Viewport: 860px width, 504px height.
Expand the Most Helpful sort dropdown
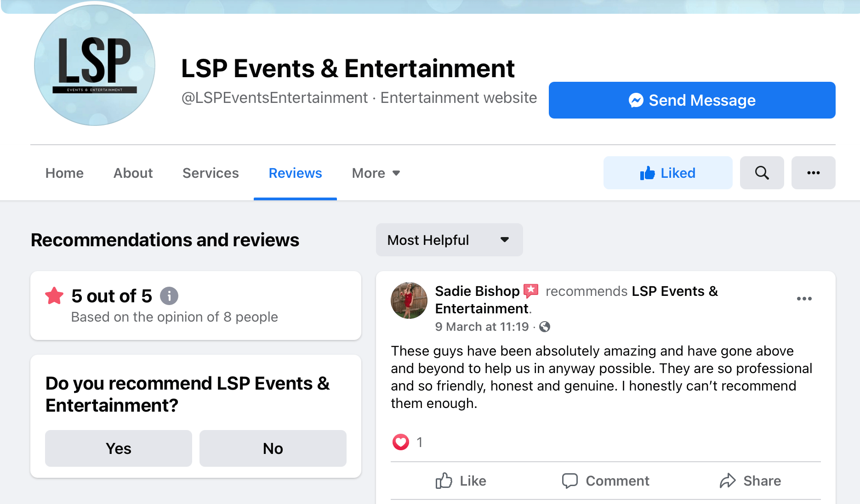(x=449, y=240)
